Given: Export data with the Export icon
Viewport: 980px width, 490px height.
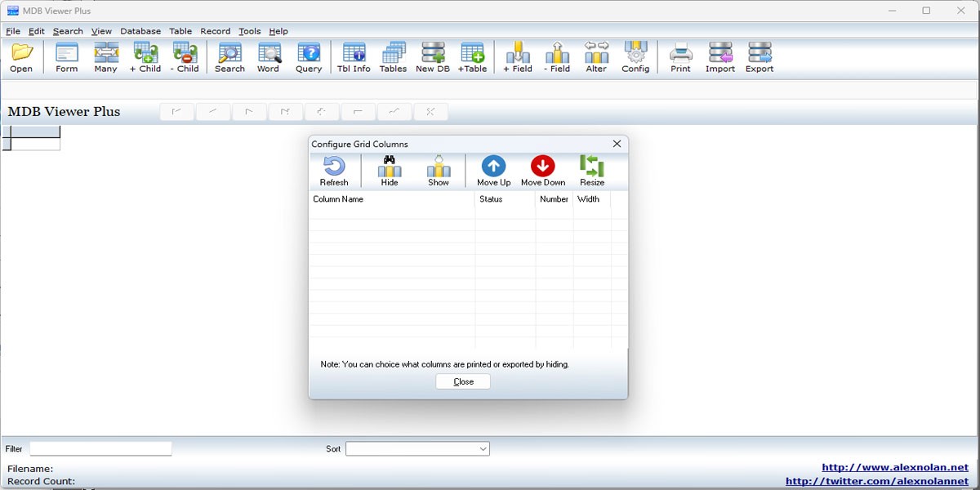Looking at the screenshot, I should pos(759,57).
